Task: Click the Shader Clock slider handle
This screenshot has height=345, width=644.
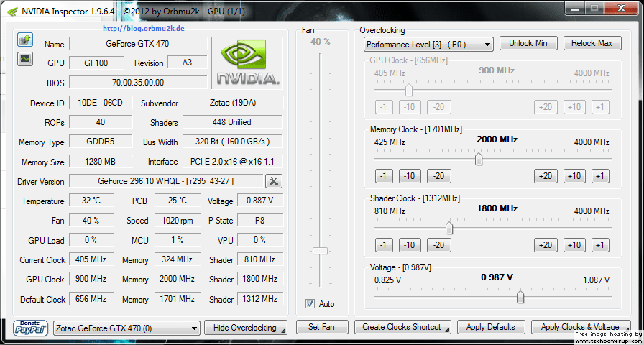Action: pos(449,228)
